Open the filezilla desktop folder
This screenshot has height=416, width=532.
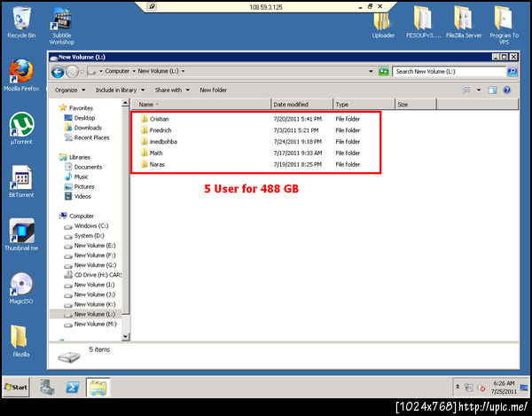point(20,341)
